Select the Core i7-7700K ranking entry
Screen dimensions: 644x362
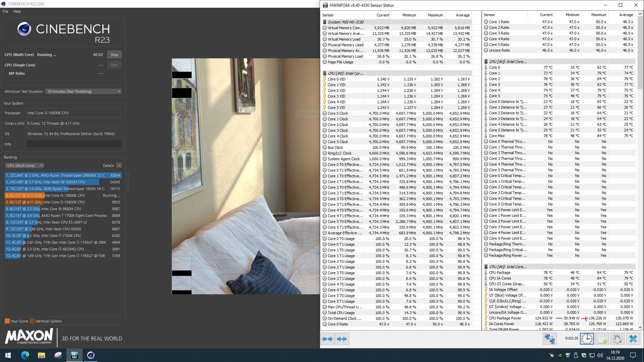tap(63, 236)
